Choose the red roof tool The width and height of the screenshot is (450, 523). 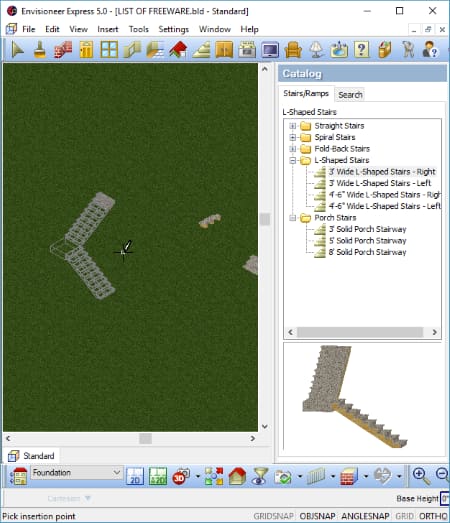tap(178, 50)
